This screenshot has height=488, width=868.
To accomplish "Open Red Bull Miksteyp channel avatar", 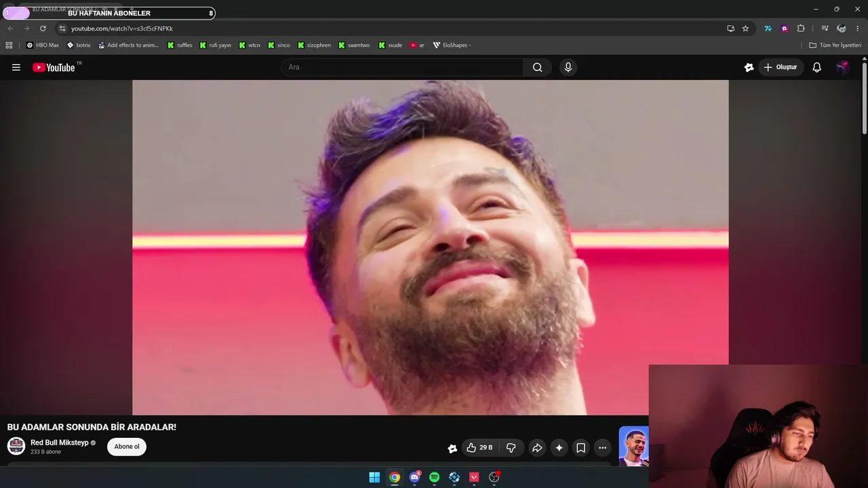I will [x=16, y=446].
